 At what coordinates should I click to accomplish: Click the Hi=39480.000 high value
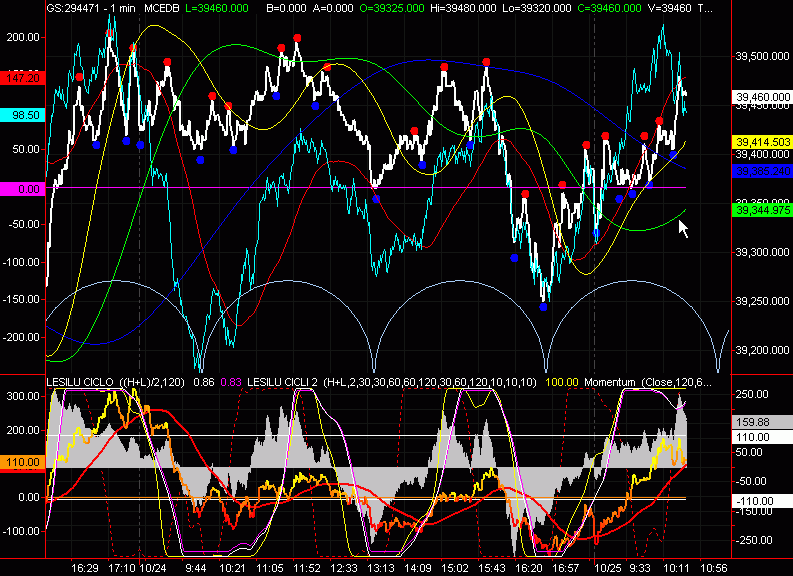pos(463,8)
